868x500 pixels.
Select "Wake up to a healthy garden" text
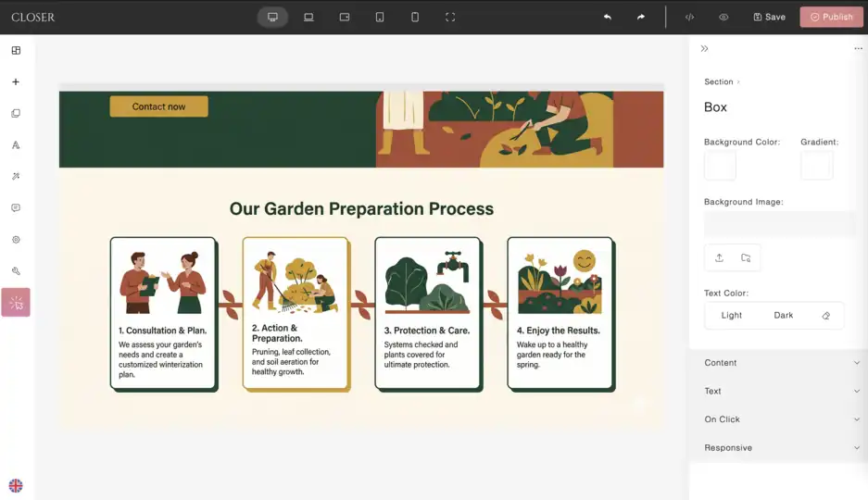[552, 355]
